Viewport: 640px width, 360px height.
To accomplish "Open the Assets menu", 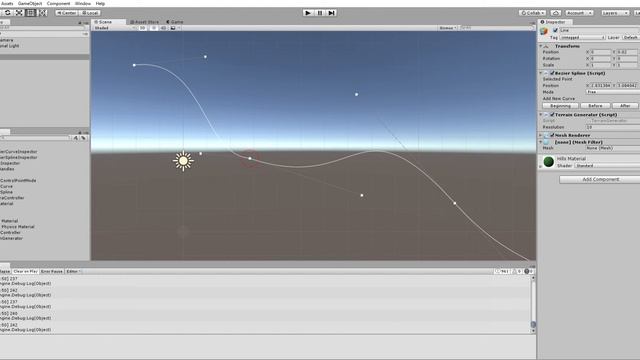I will point(7,3).
